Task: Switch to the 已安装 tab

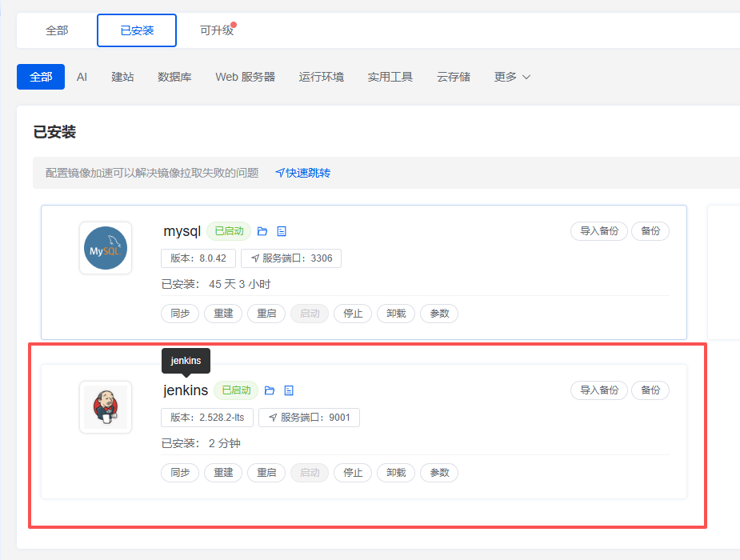Action: pyautogui.click(x=137, y=30)
